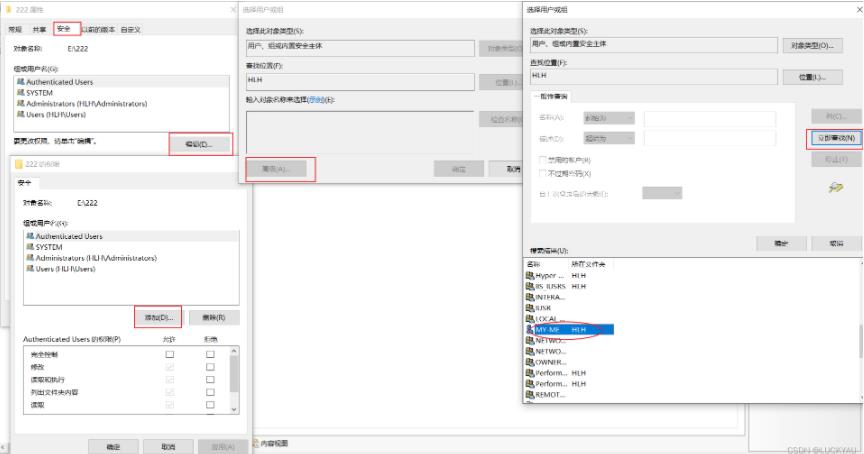Tick Deny checkbox for 完全控制
Screen dimensions: 864x454
click(x=210, y=354)
